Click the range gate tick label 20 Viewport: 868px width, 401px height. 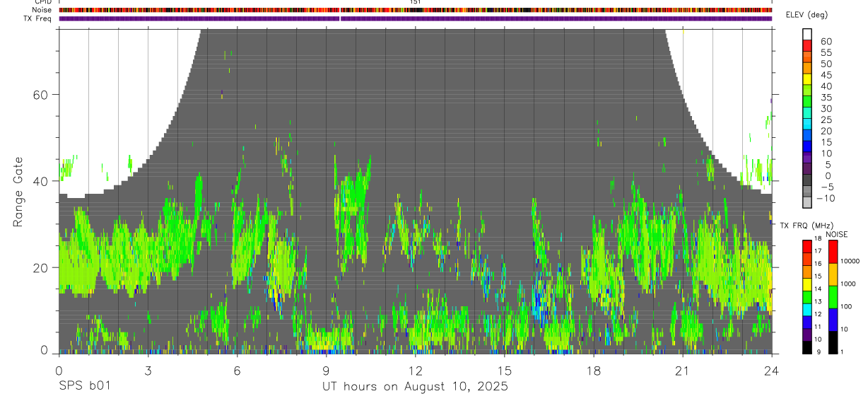[40, 267]
